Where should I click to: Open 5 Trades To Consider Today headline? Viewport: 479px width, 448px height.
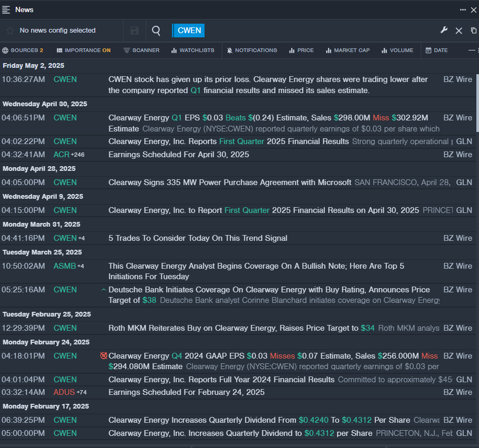[198, 238]
